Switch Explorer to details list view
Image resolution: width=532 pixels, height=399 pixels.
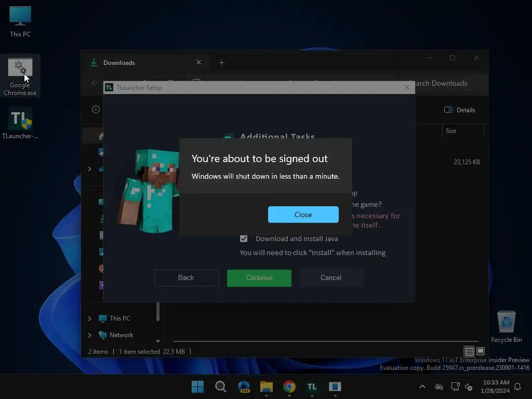point(469,351)
